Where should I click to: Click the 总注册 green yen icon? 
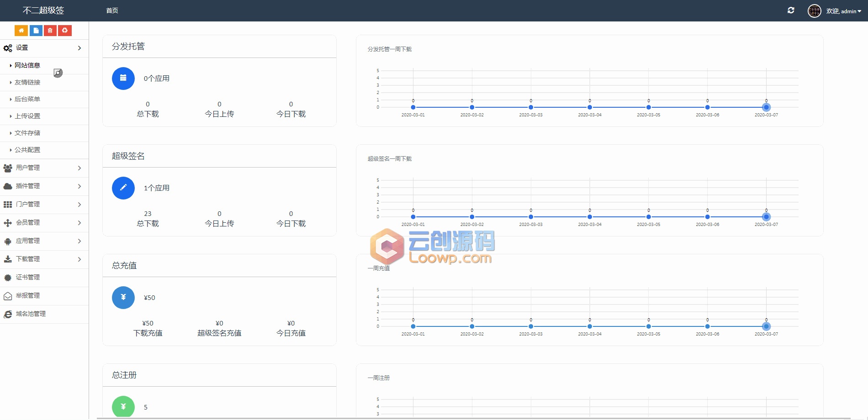(123, 406)
